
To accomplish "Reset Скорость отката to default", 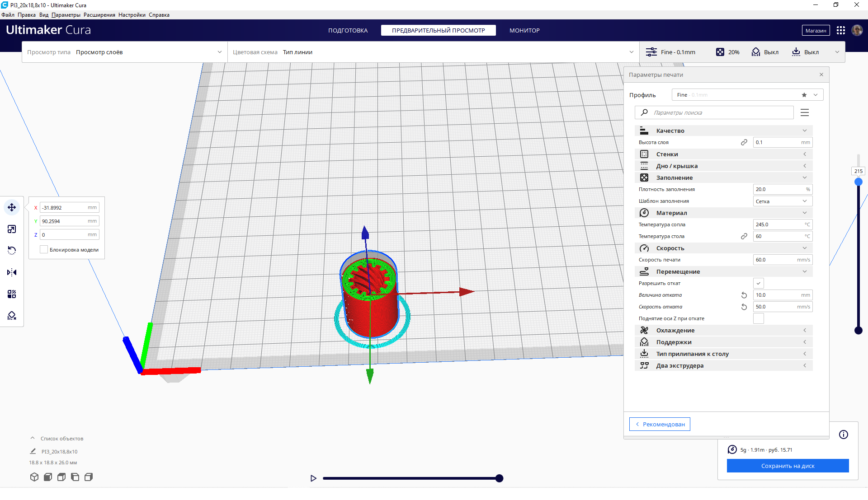I will coord(744,307).
